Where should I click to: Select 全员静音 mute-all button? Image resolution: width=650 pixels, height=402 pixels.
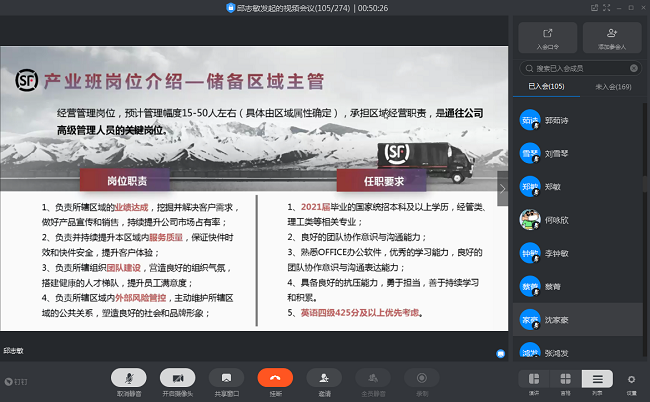(373, 378)
